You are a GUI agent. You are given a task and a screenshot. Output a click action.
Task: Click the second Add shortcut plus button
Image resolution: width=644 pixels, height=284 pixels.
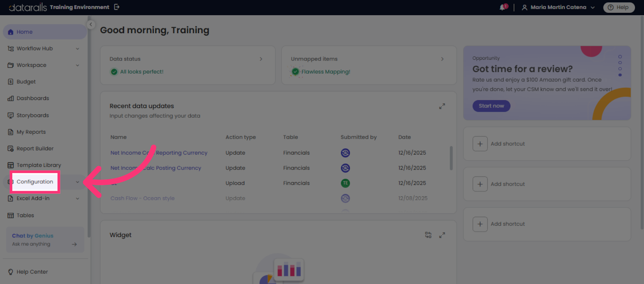click(x=480, y=184)
